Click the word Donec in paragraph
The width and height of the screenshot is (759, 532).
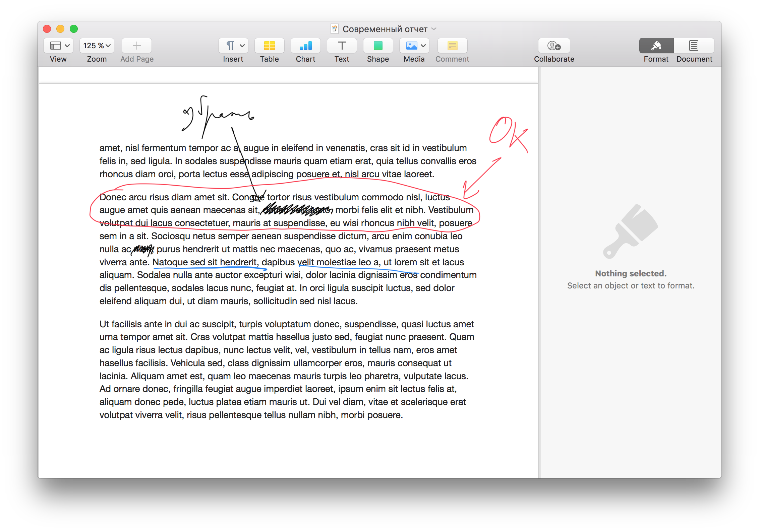pos(112,197)
